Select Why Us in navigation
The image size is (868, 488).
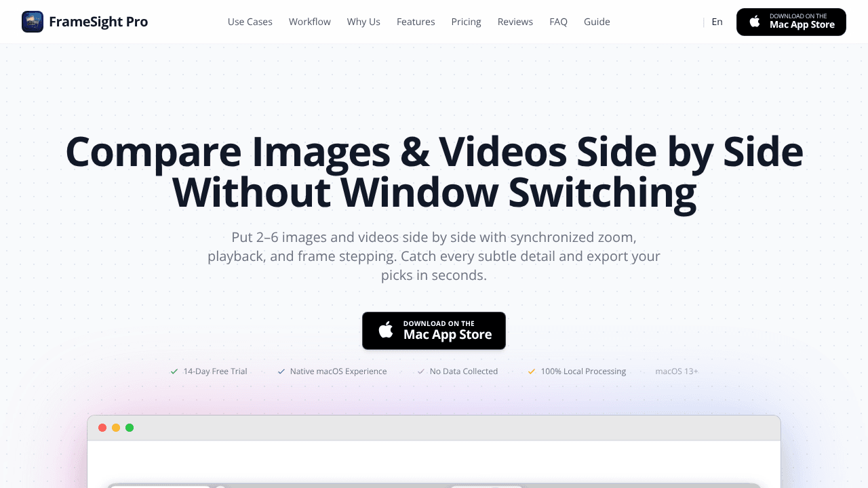pyautogui.click(x=363, y=22)
